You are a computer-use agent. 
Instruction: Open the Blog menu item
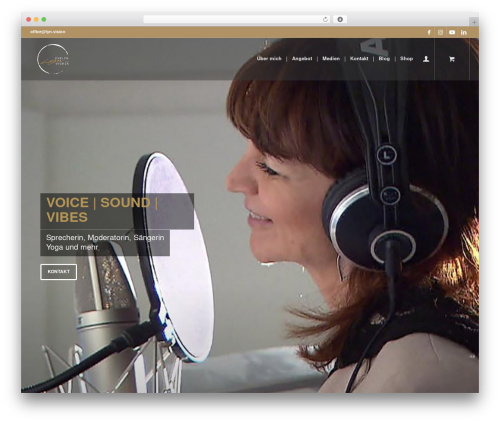tap(384, 59)
